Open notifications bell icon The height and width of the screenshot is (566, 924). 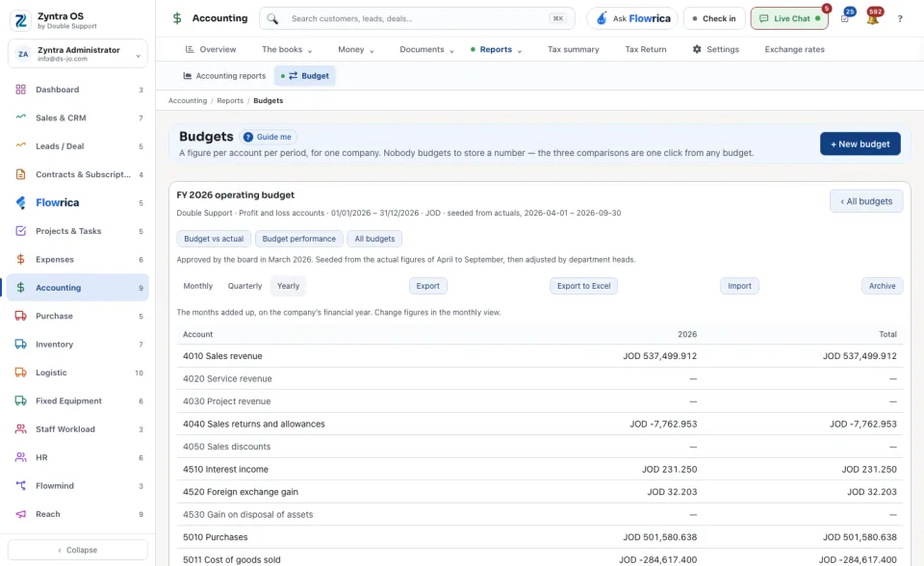pyautogui.click(x=873, y=19)
